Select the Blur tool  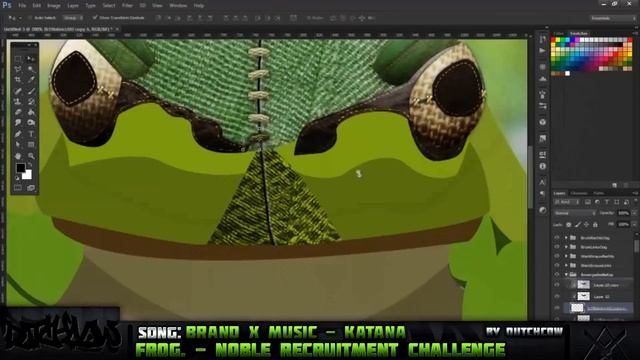click(x=18, y=122)
